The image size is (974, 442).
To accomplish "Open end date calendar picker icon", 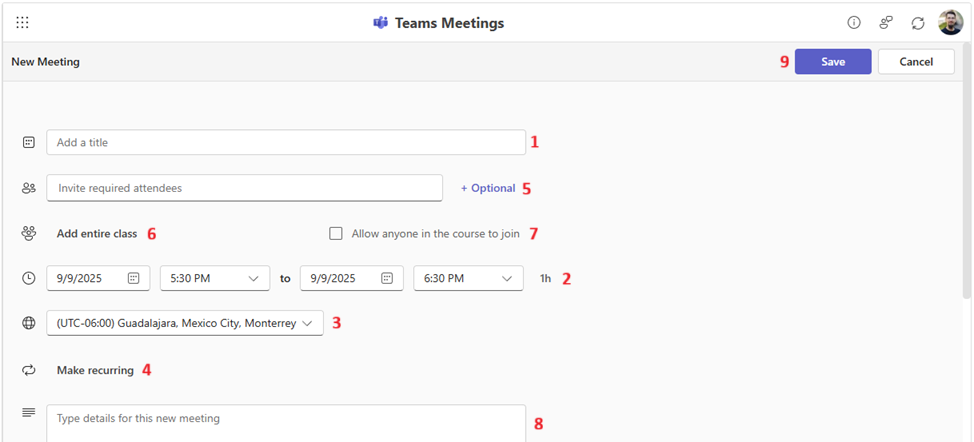I will (x=387, y=278).
